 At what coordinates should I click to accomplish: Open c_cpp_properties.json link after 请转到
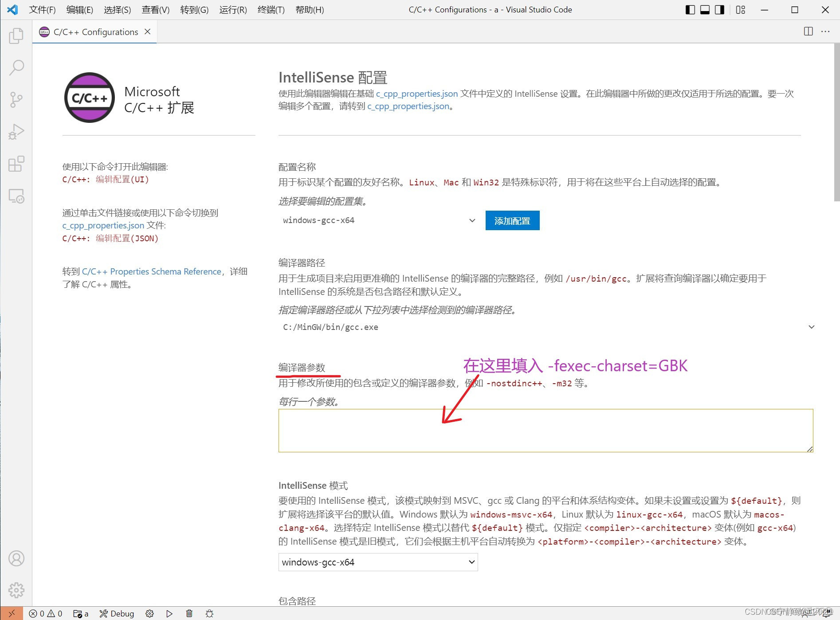[408, 106]
